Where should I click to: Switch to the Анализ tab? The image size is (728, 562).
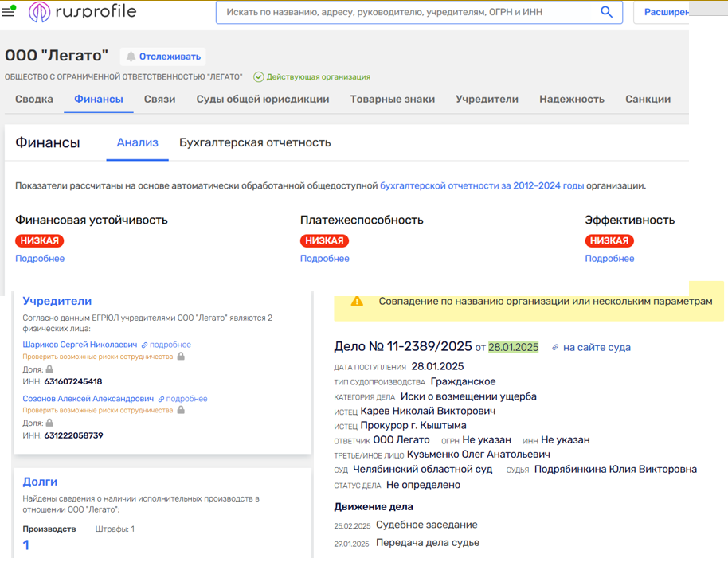pyautogui.click(x=137, y=143)
